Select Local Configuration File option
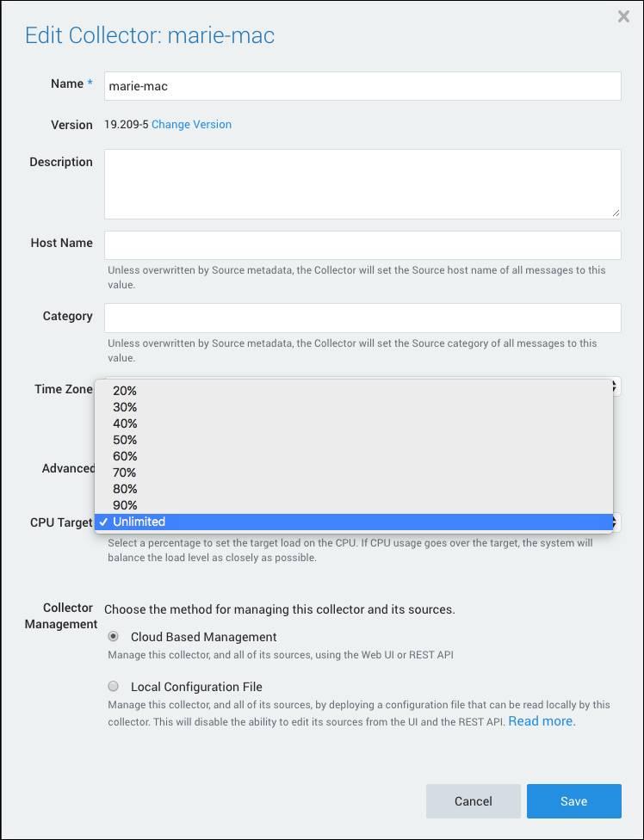Screen dimensions: 644x840 click(x=113, y=685)
